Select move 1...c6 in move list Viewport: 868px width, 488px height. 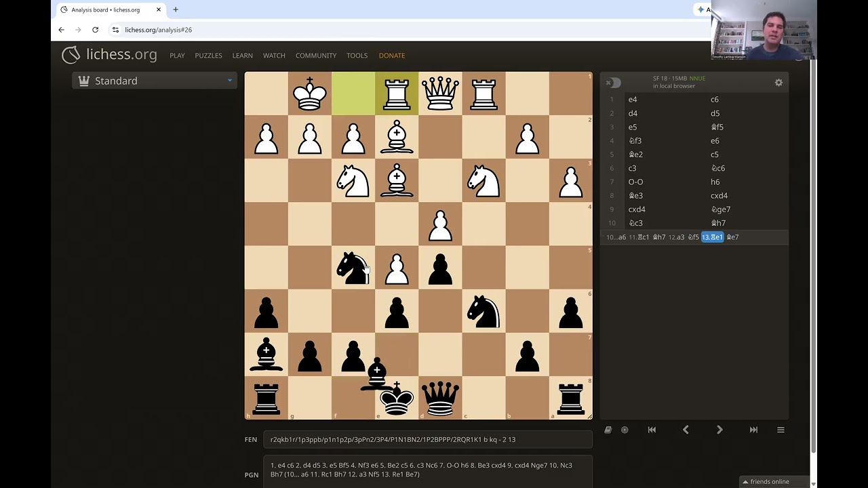coord(747,100)
